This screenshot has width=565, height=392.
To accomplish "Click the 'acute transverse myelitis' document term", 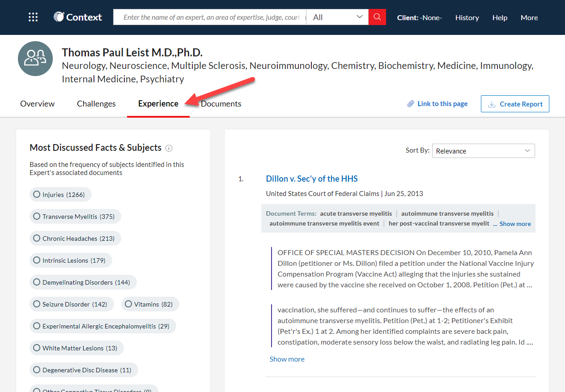I will click(356, 213).
